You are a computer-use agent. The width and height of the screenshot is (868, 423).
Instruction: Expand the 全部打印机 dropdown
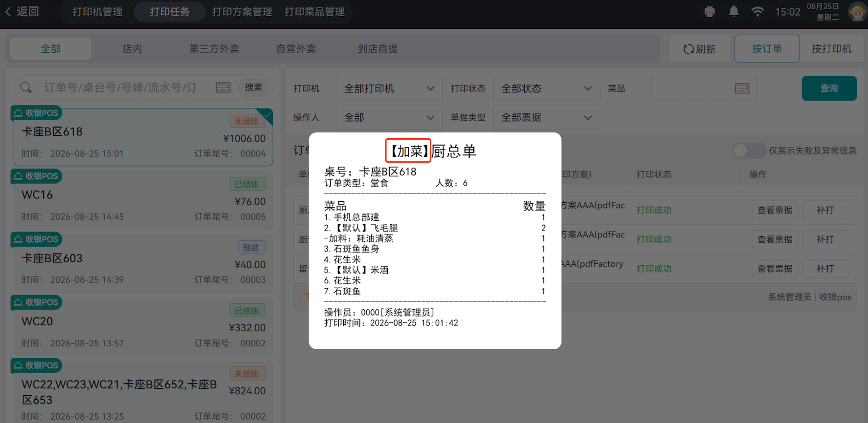pyautogui.click(x=389, y=88)
